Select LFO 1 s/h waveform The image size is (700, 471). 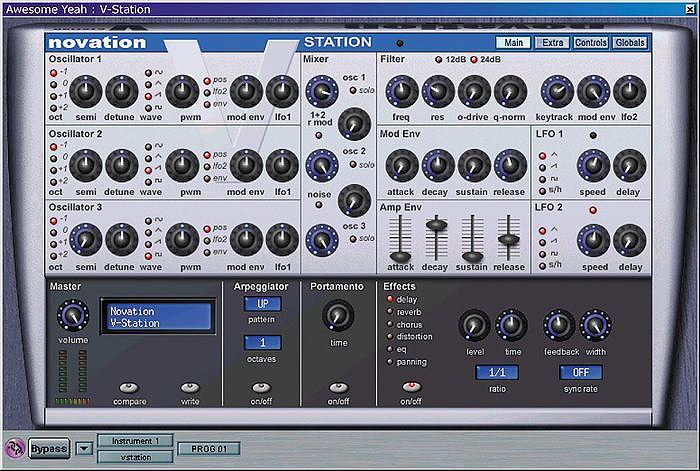click(542, 191)
